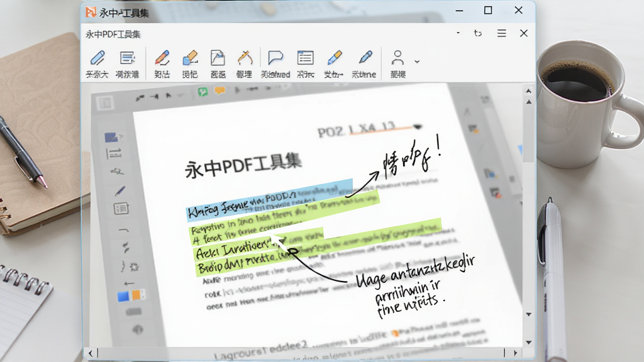Expand the dropdown chevron beside the user icon
644x362 pixels.
[x=417, y=62]
